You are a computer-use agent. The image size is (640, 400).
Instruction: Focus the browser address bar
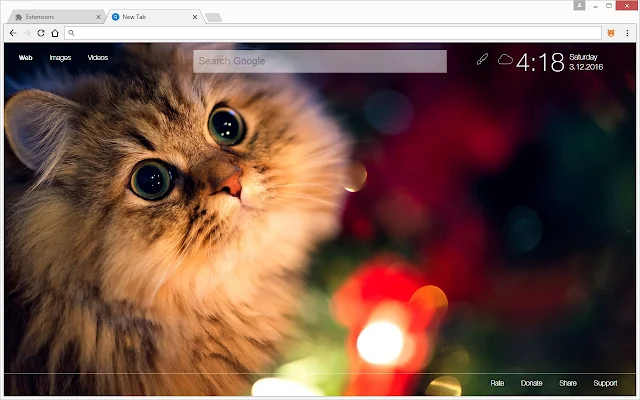tap(333, 33)
